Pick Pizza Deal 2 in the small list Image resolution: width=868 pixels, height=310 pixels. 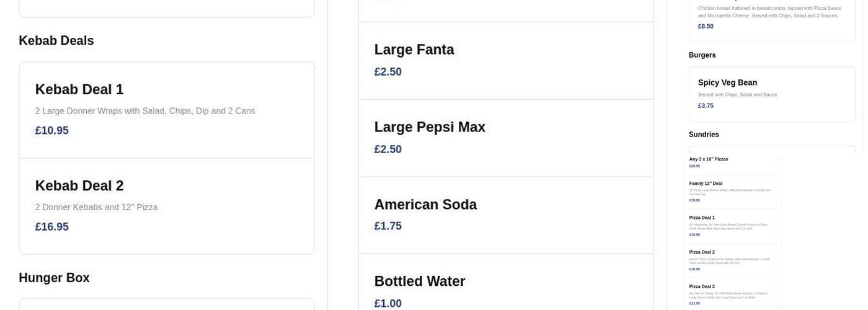(730, 260)
